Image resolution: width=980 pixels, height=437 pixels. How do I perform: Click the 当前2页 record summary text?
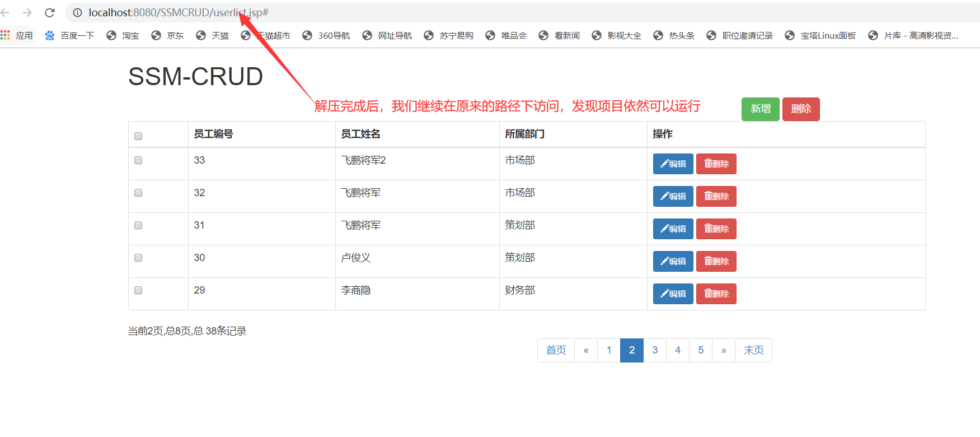tap(187, 331)
